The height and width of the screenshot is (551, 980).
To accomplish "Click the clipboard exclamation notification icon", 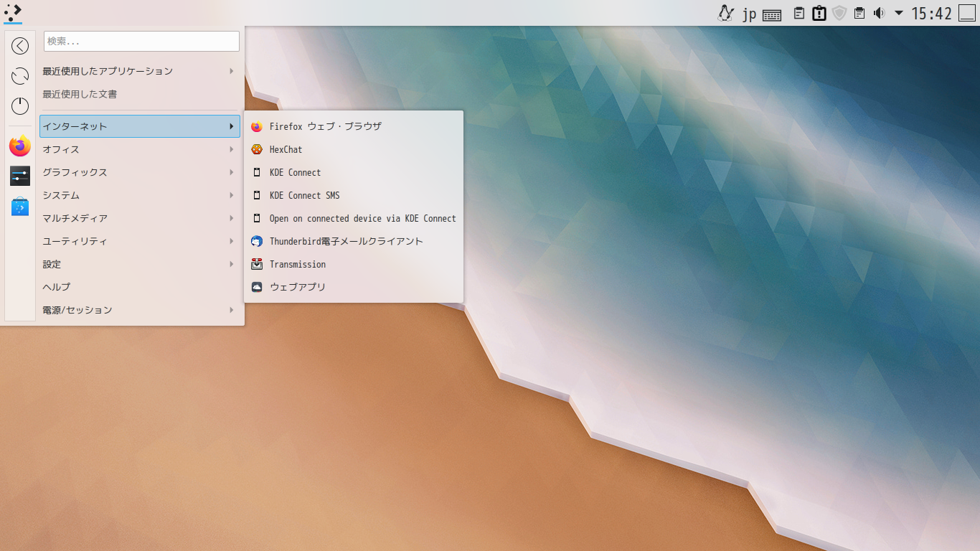I will (819, 13).
